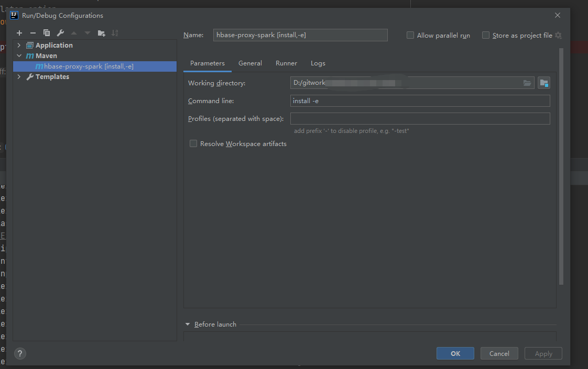Copy the hbase-proxy-spark configuration

point(46,32)
